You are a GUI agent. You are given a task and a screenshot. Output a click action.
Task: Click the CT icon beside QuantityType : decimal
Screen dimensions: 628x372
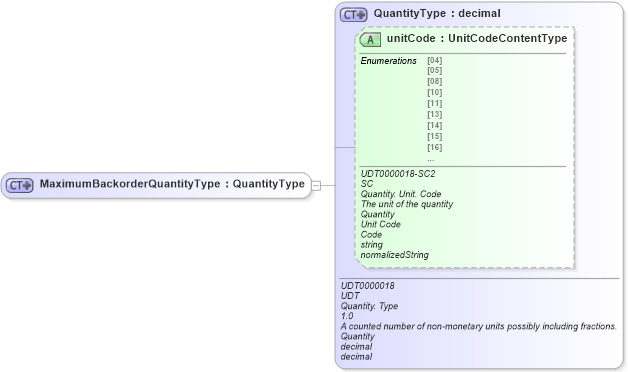point(354,15)
